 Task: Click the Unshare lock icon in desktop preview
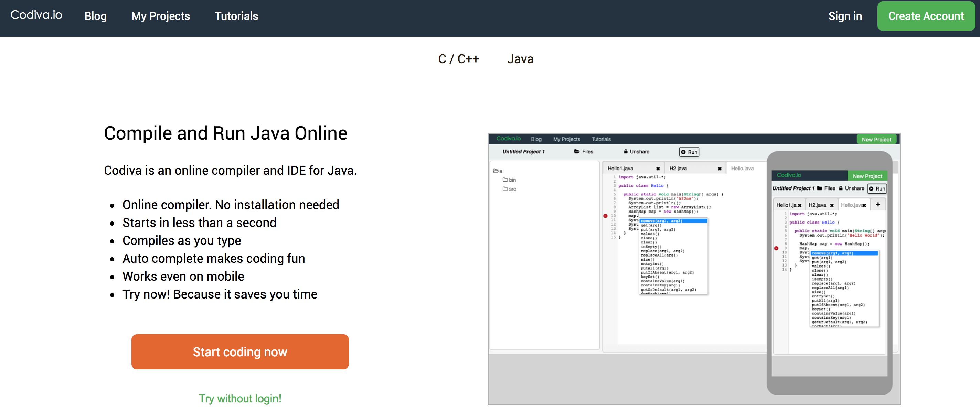626,152
